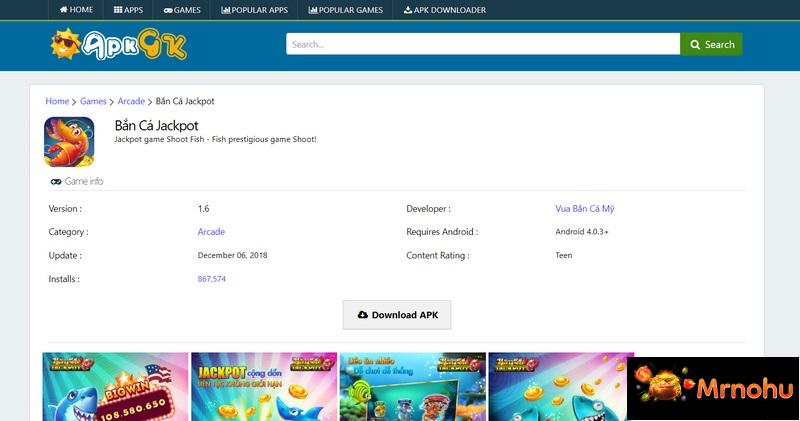
Task: Follow the Home breadcrumb link
Action: pyautogui.click(x=57, y=101)
